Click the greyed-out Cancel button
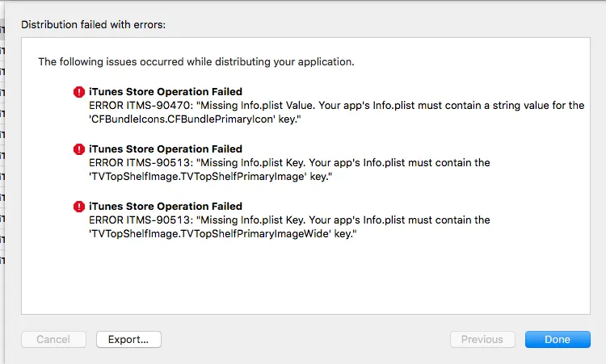 pos(53,339)
